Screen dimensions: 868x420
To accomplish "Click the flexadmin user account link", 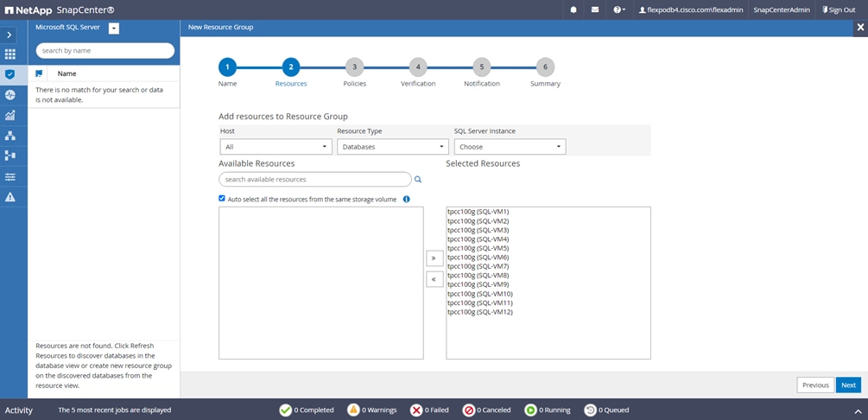I will pos(690,10).
